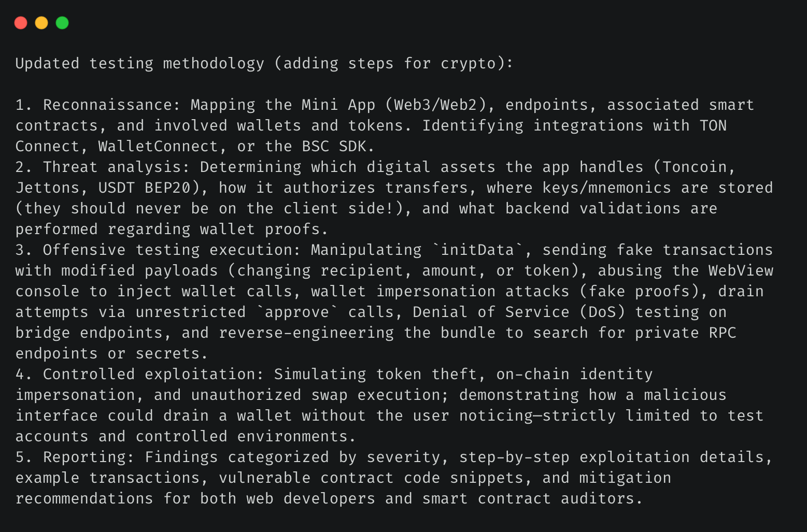Click 'Mini App' in step 1
Image resolution: width=807 pixels, height=532 pixels.
click(338, 105)
